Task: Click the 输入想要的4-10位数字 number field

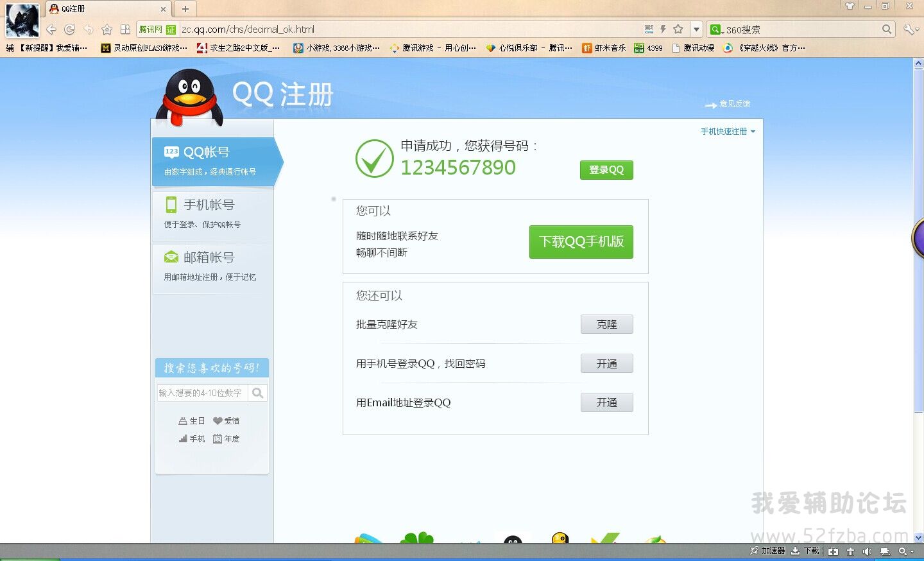Action: pyautogui.click(x=202, y=393)
